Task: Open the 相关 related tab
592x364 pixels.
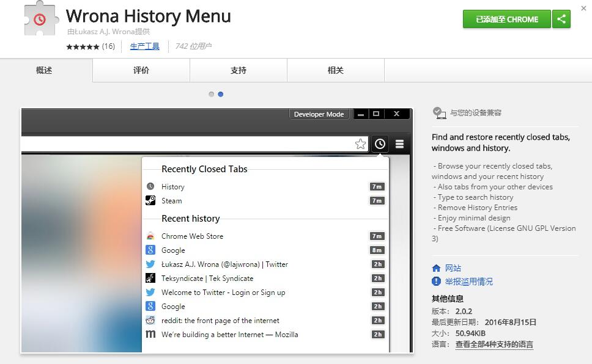Action: tap(336, 70)
